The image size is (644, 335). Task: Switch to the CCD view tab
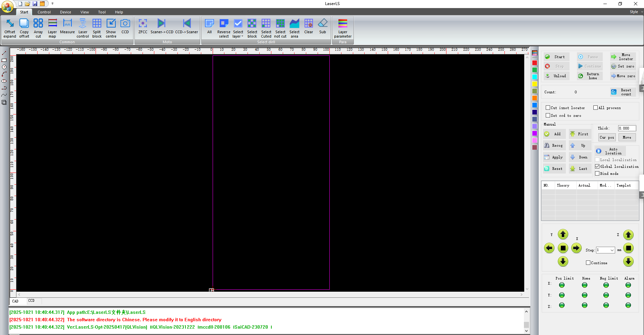click(31, 301)
